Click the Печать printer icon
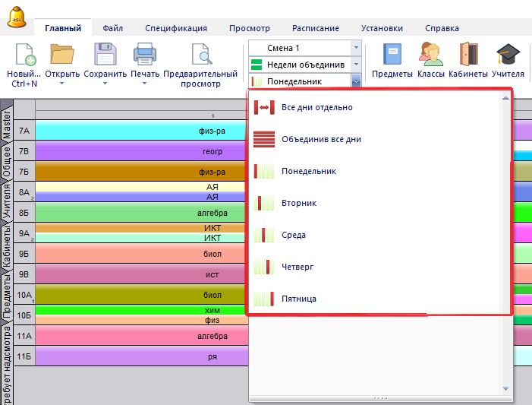Image resolution: width=532 pixels, height=405 pixels. [144, 56]
